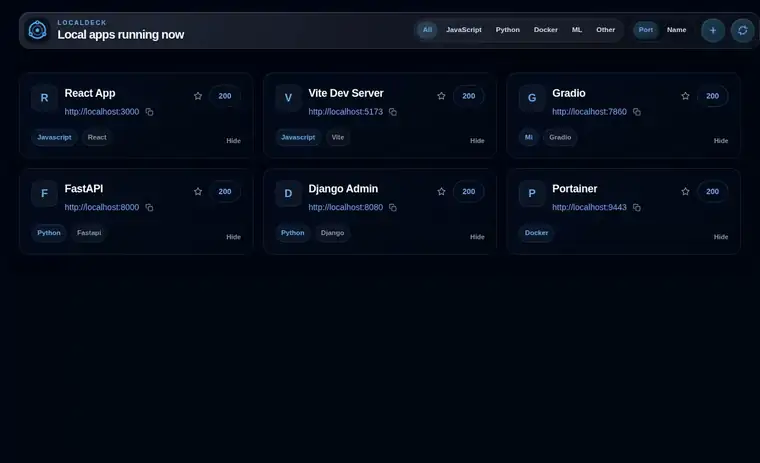Image resolution: width=760 pixels, height=463 pixels.
Task: Copy the localhost:8080 URL
Action: [x=393, y=208]
